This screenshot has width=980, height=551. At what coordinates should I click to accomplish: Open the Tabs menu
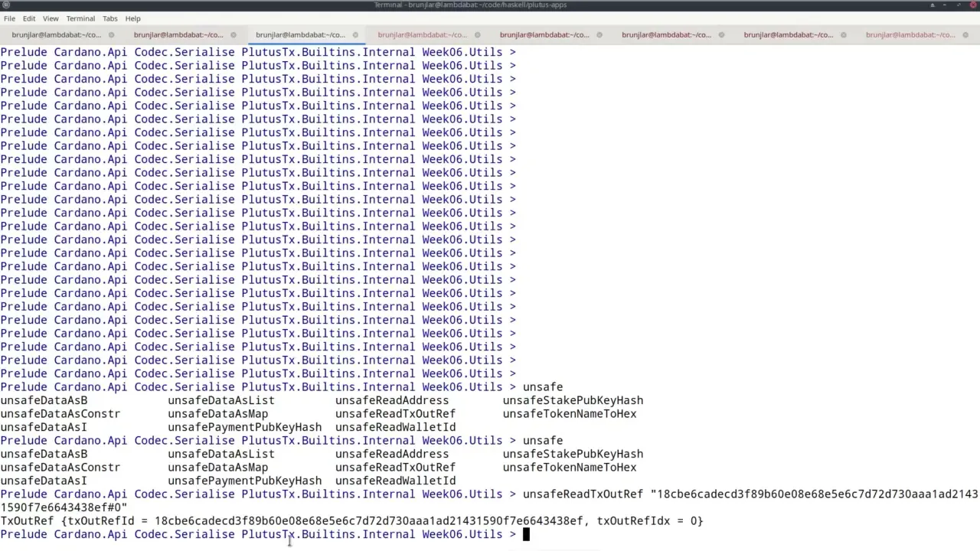(x=110, y=18)
